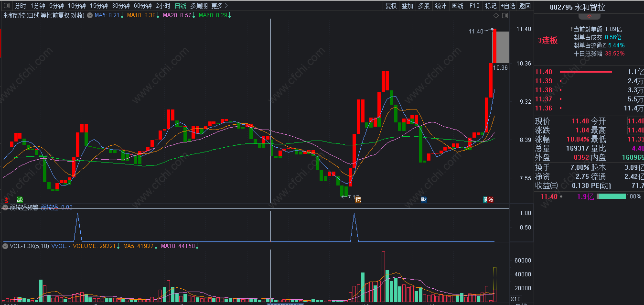Click the red S marker at chart bottom-left
The image size is (644, 305).
coord(7,199)
